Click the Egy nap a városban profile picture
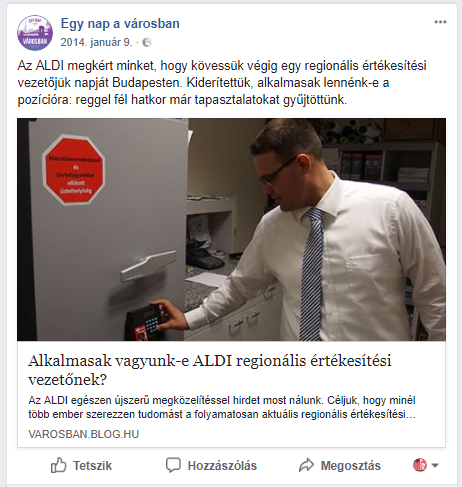This screenshot has height=487, width=462. (35, 33)
